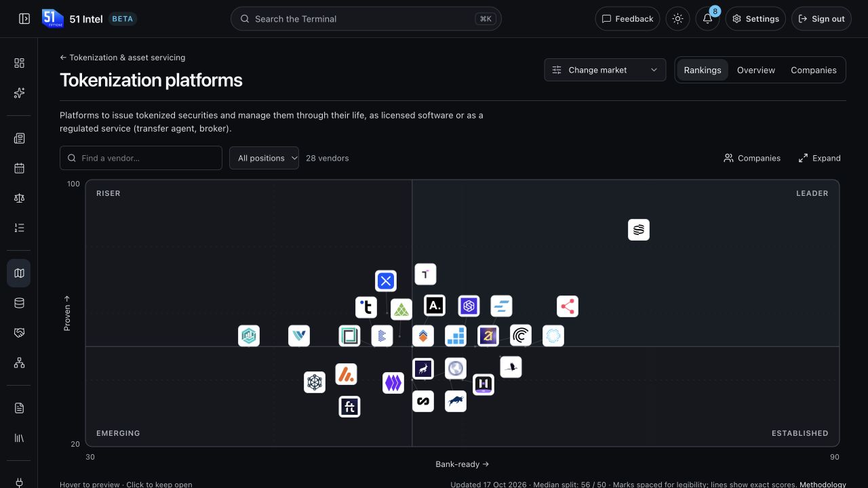Screen dimensions: 868x488
Task: Select the blue X vendor logo
Action: pyautogui.click(x=386, y=281)
